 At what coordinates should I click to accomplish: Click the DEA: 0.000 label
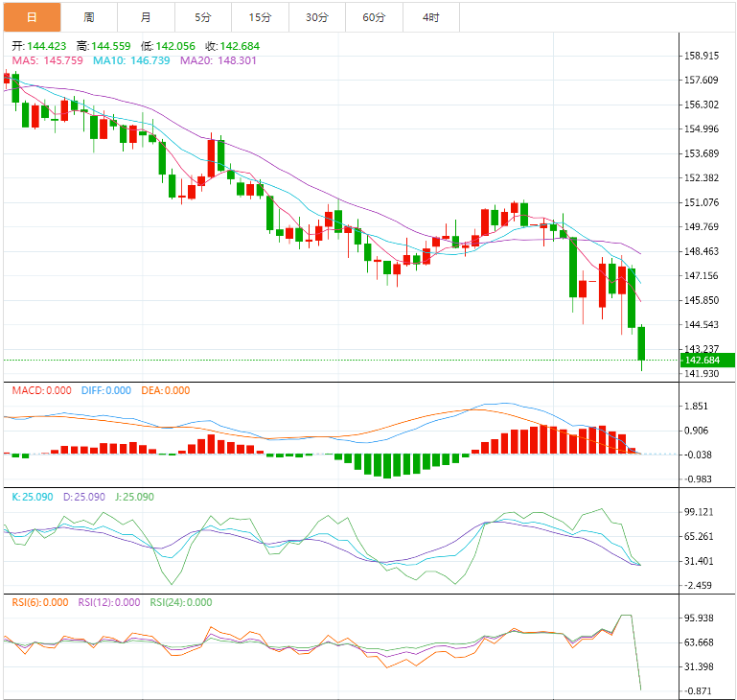(x=166, y=390)
